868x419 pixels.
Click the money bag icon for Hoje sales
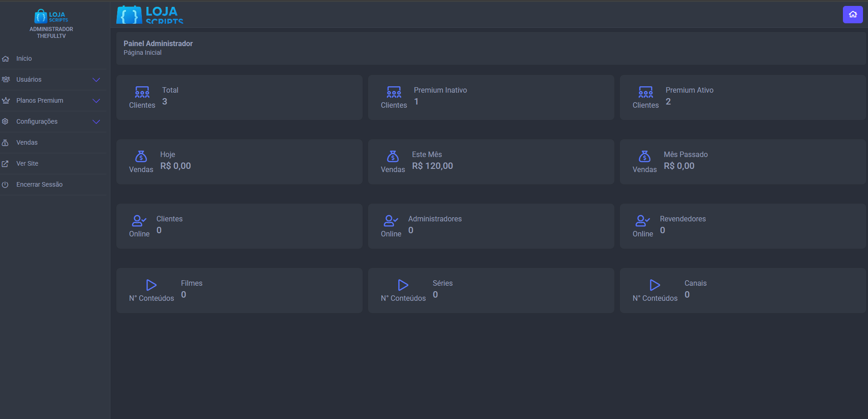point(141,157)
